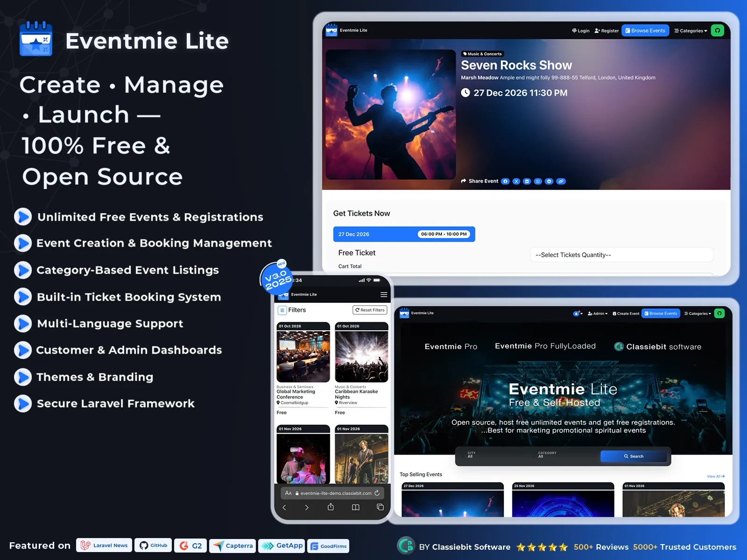Tap the reload icon in mobile address bar
Screen dimensions: 747x560
377,493
